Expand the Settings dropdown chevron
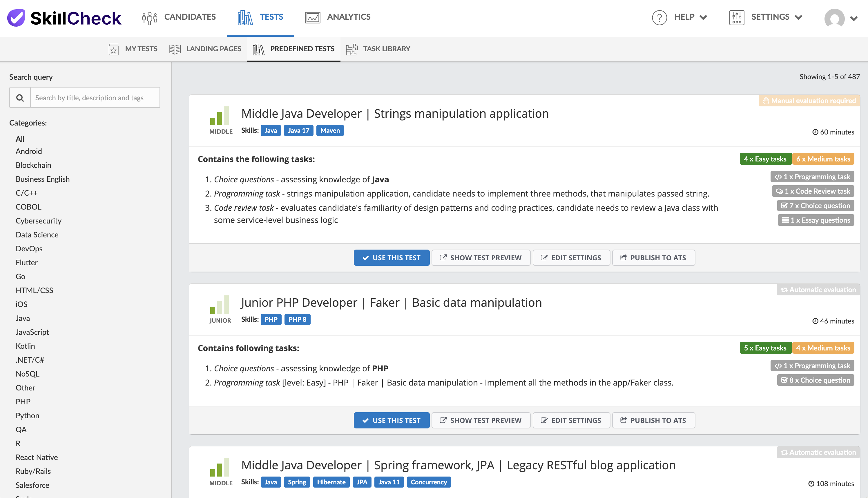Screen dimensions: 868x498 (799, 17)
